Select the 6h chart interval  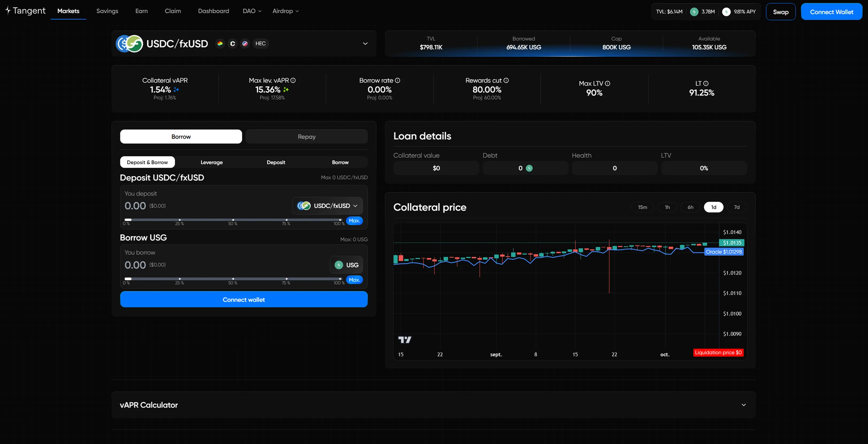[x=690, y=207]
